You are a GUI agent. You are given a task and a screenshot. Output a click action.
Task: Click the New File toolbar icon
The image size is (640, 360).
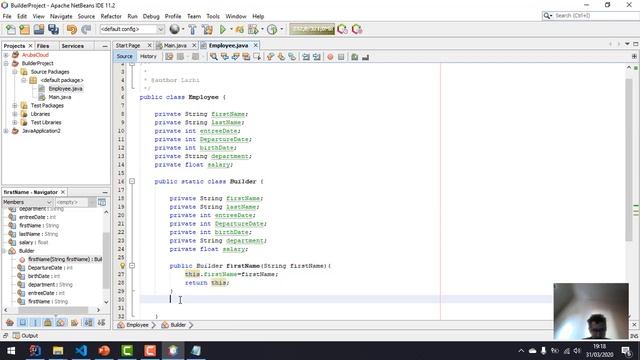pos(11,29)
